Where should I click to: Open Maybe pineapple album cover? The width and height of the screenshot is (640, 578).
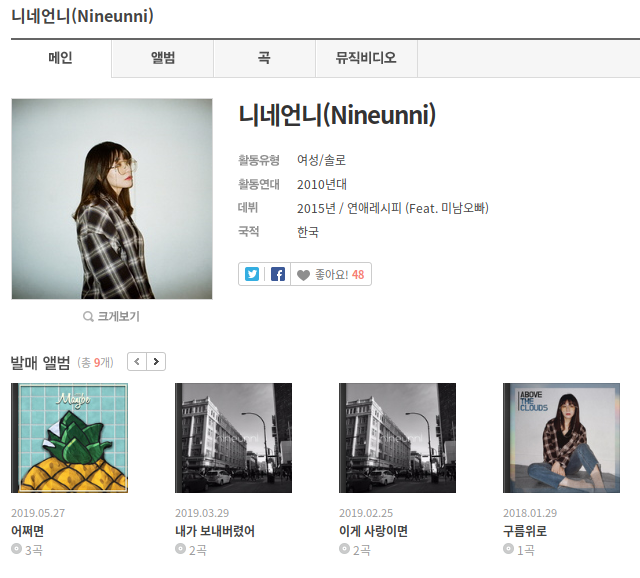tap(69, 438)
